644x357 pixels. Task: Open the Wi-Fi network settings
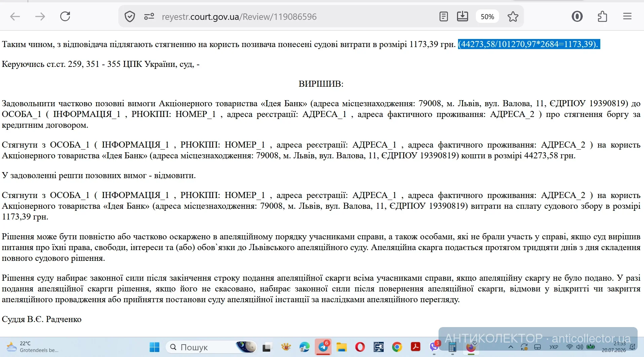pos(569,347)
